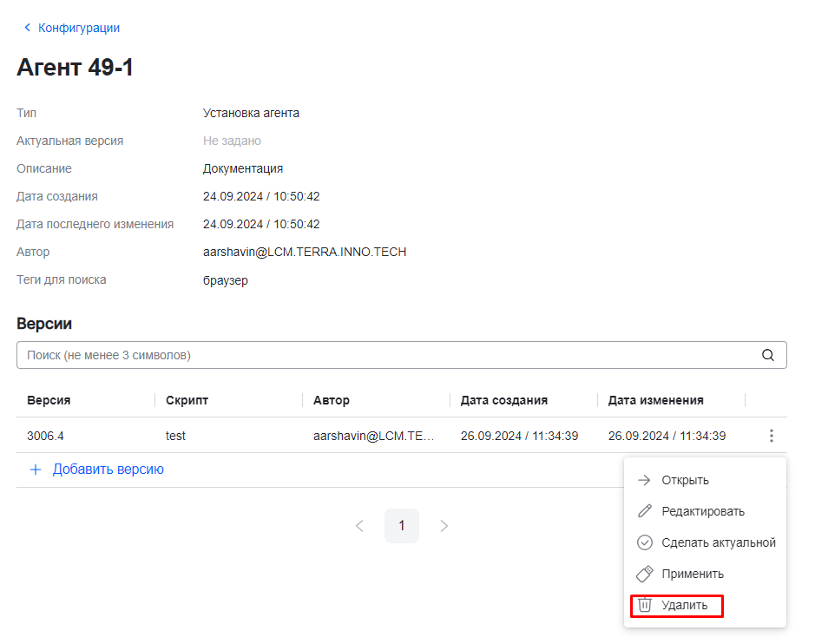Click the search magnifier icon
Screen dimensions: 815x644
coord(767,355)
